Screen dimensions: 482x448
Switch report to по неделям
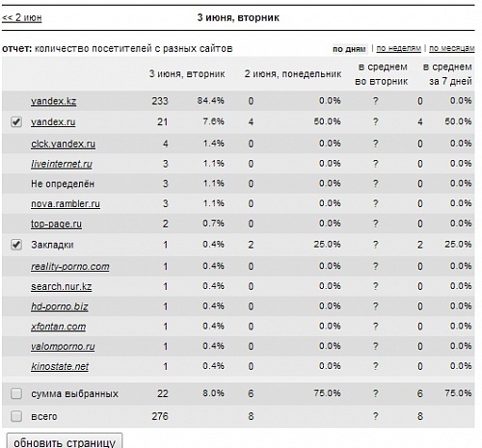(x=398, y=48)
